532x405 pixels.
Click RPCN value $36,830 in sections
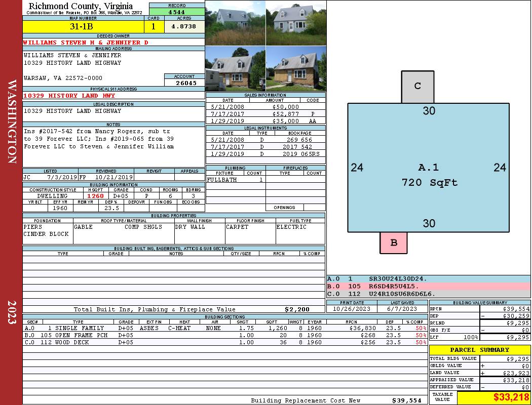coord(362,328)
